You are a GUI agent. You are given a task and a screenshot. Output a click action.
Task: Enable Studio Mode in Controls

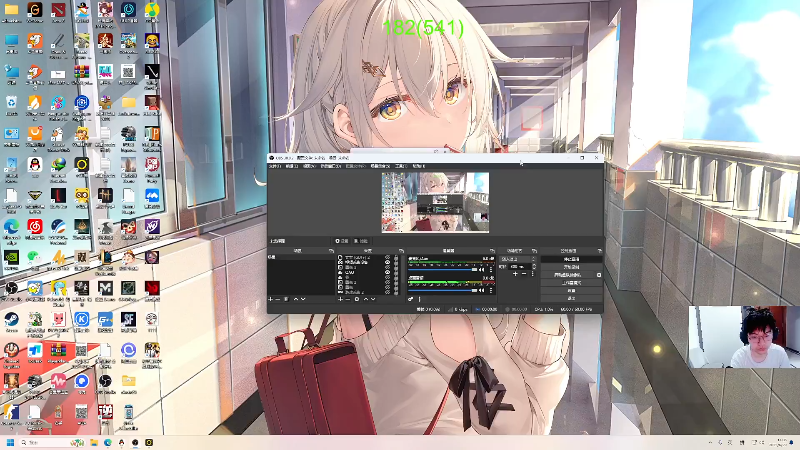[x=571, y=283]
